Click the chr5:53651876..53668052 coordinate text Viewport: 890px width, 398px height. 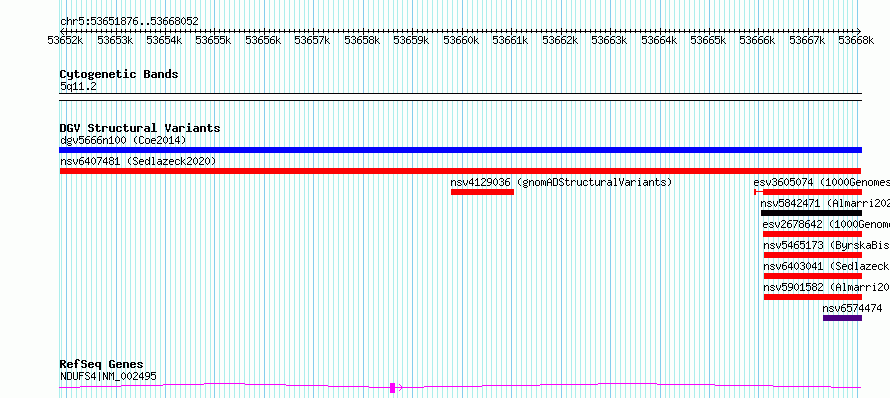(129, 22)
